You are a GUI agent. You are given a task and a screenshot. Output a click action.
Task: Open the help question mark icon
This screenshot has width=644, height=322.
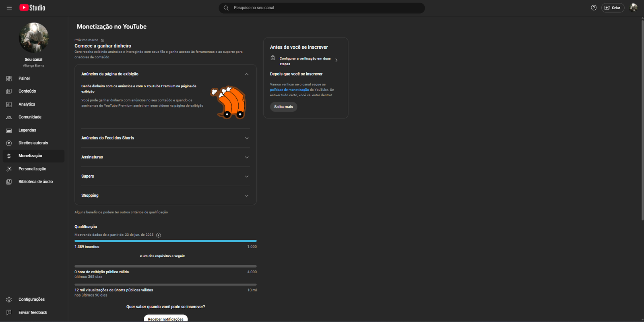[x=594, y=8]
